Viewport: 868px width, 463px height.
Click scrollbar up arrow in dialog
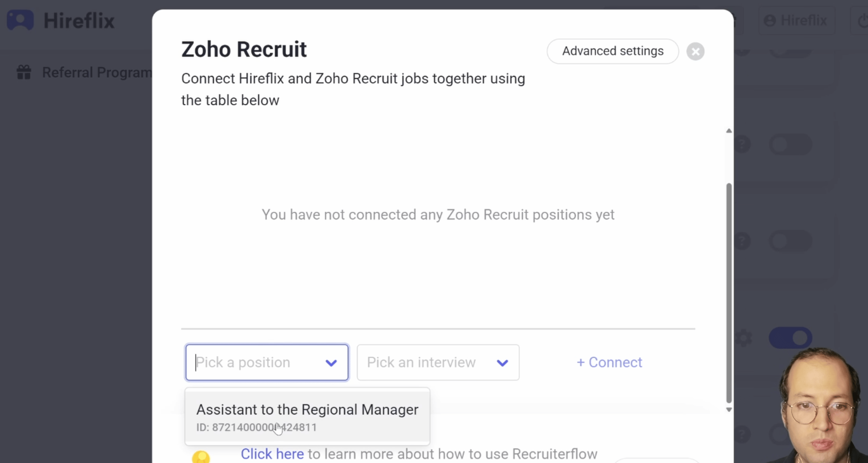pyautogui.click(x=729, y=131)
